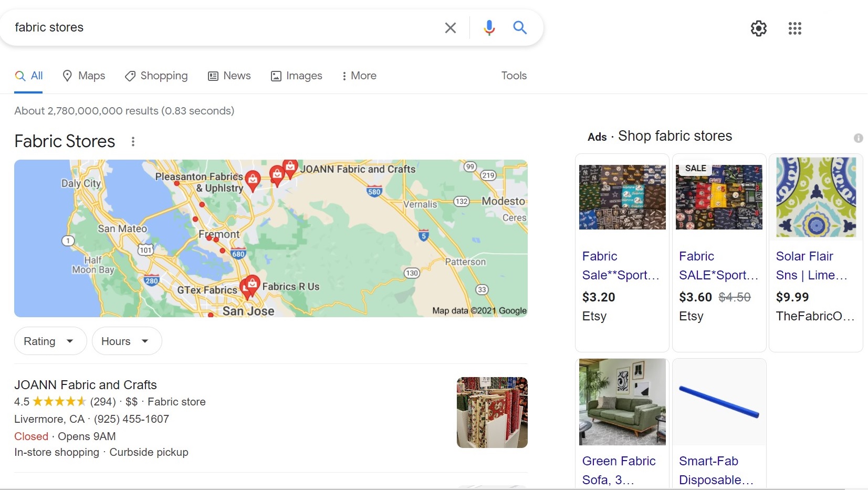Click the green sofa product image
The image size is (868, 490).
(622, 402)
